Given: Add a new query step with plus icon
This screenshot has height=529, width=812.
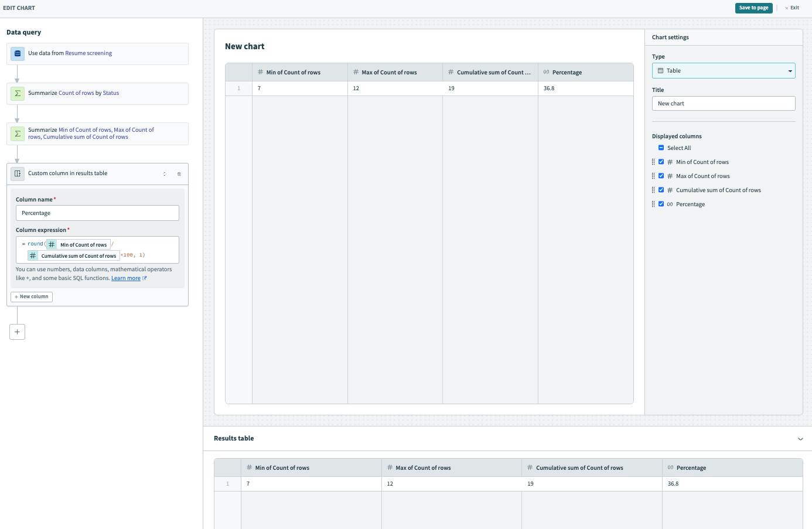Looking at the screenshot, I should pyautogui.click(x=17, y=332).
